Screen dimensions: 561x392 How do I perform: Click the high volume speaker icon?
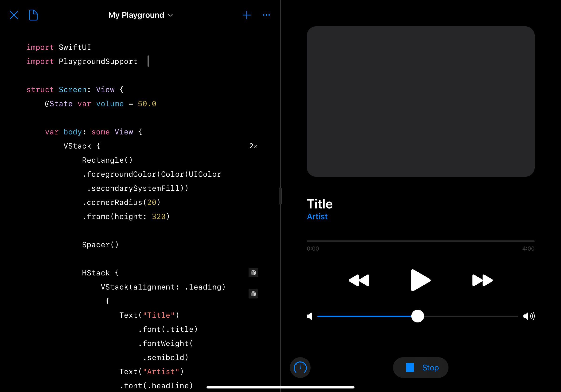tap(529, 316)
